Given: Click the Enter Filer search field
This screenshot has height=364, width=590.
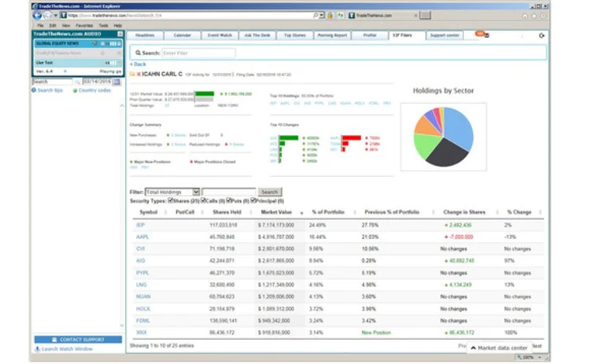Looking at the screenshot, I should (x=198, y=53).
